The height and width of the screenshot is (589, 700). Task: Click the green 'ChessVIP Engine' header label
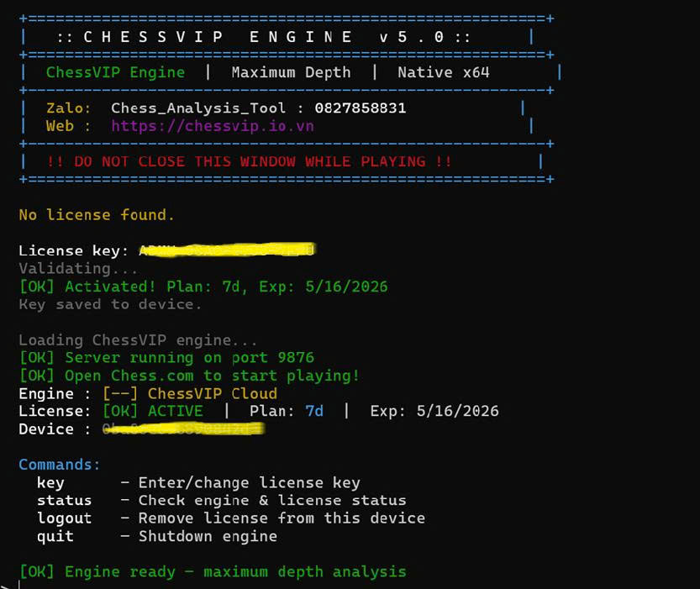(x=115, y=72)
